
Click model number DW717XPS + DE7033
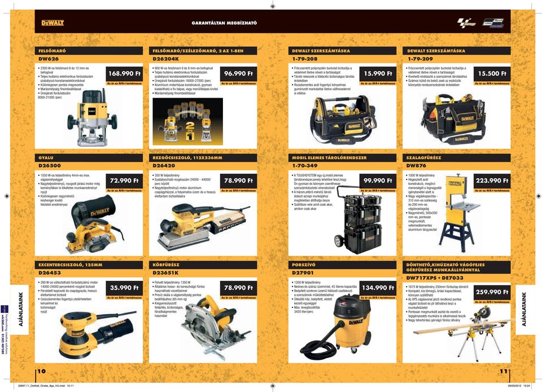pyautogui.click(x=435, y=278)
